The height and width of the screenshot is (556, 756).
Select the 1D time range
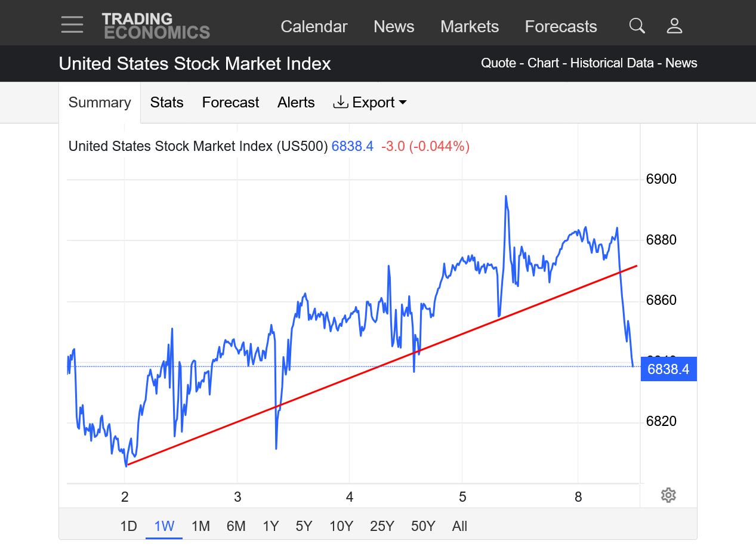click(128, 526)
